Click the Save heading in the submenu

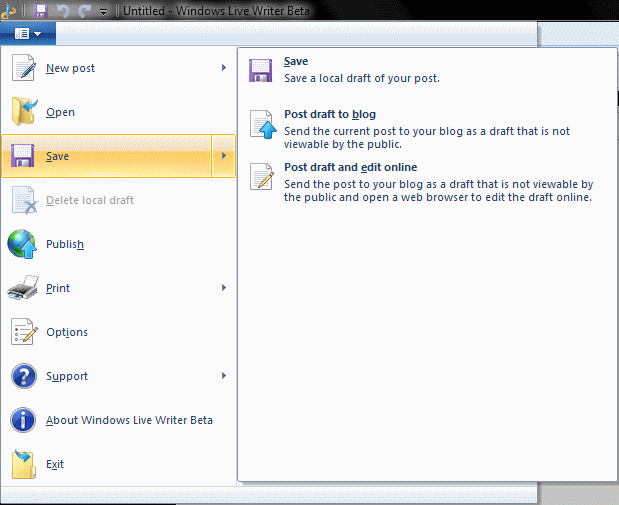click(x=296, y=61)
